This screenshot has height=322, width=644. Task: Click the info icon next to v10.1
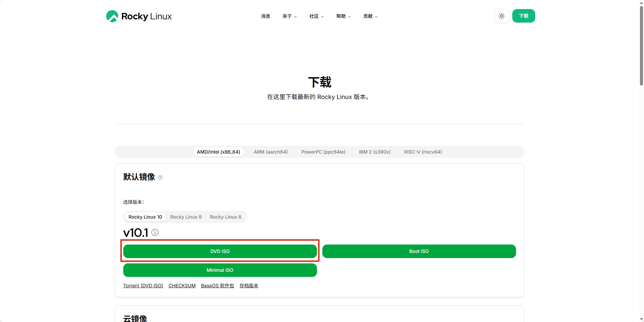coord(155,232)
